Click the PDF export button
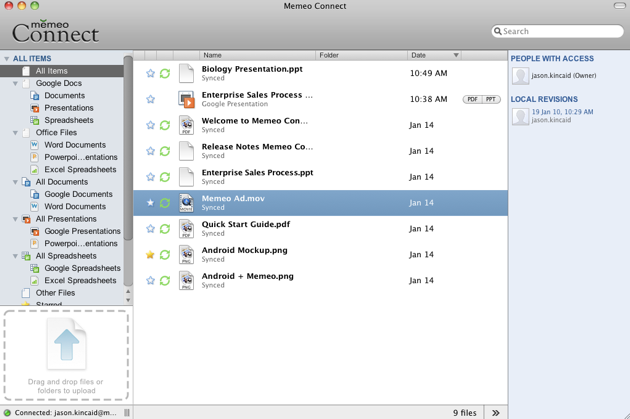Image resolution: width=630 pixels, height=419 pixels. tap(472, 100)
